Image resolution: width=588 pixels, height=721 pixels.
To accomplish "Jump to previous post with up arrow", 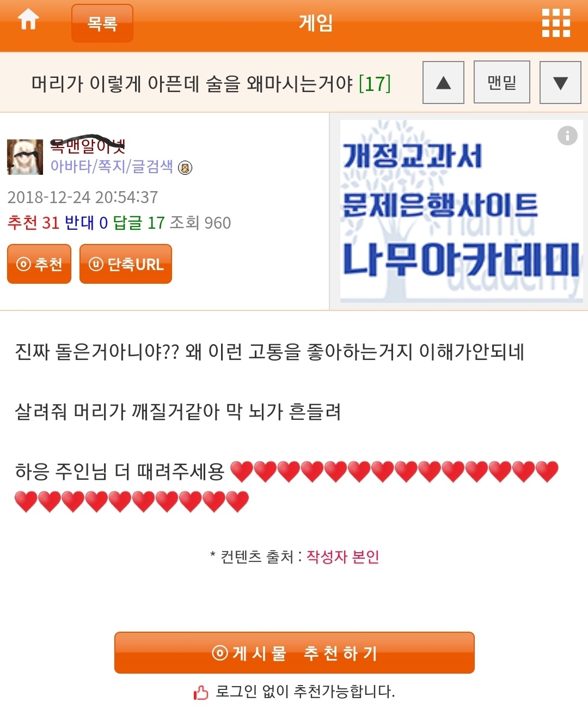I will click(444, 82).
